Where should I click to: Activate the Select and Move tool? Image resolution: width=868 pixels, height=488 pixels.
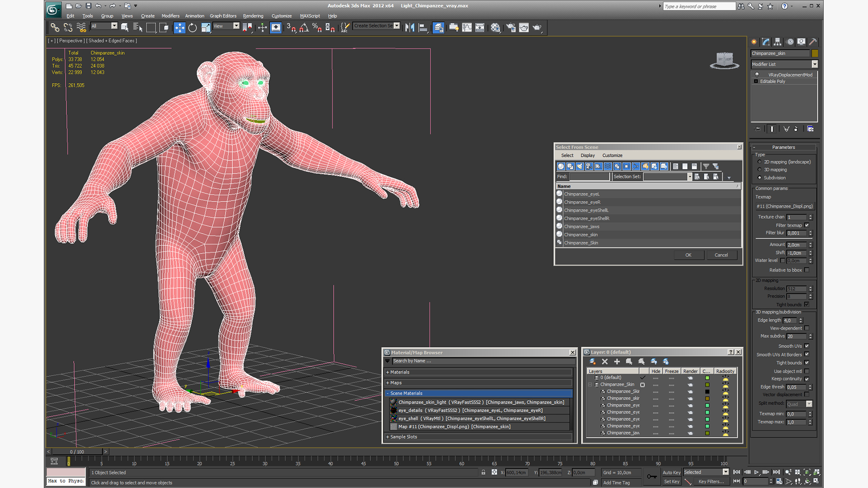tap(179, 28)
